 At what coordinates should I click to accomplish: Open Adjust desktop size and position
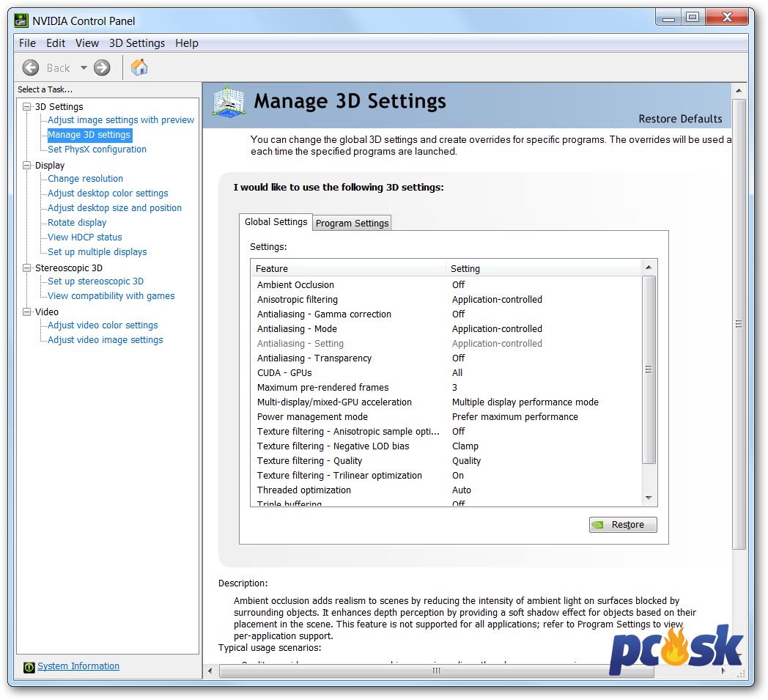[x=114, y=208]
